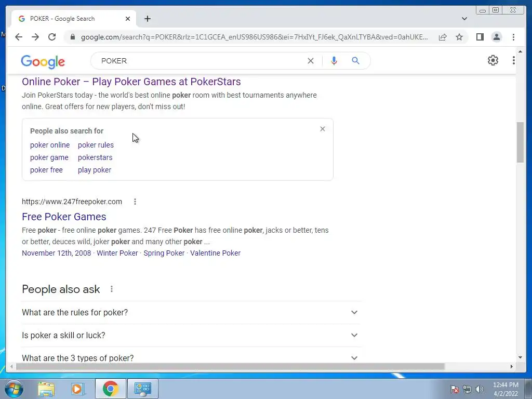Image resolution: width=532 pixels, height=399 pixels.
Task: Close the POKER - Google Search tab
Action: 128,19
